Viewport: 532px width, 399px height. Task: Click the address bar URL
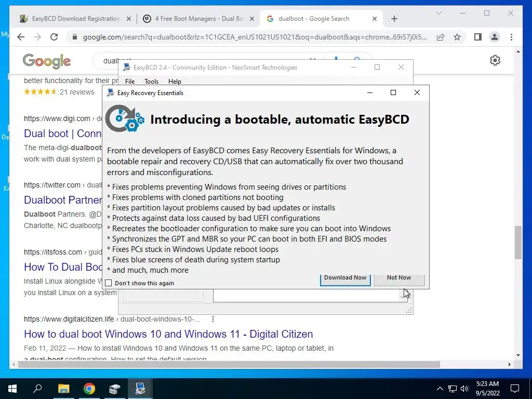[x=255, y=37]
